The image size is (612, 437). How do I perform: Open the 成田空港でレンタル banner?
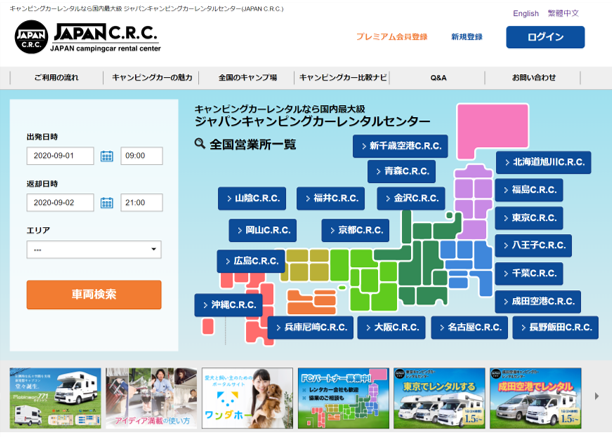pos(535,397)
